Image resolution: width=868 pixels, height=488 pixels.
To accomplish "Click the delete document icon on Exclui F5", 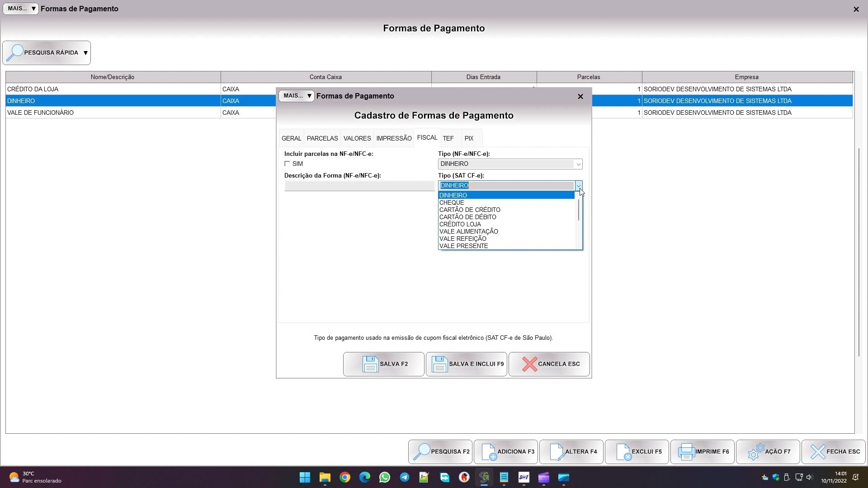I will tap(623, 452).
